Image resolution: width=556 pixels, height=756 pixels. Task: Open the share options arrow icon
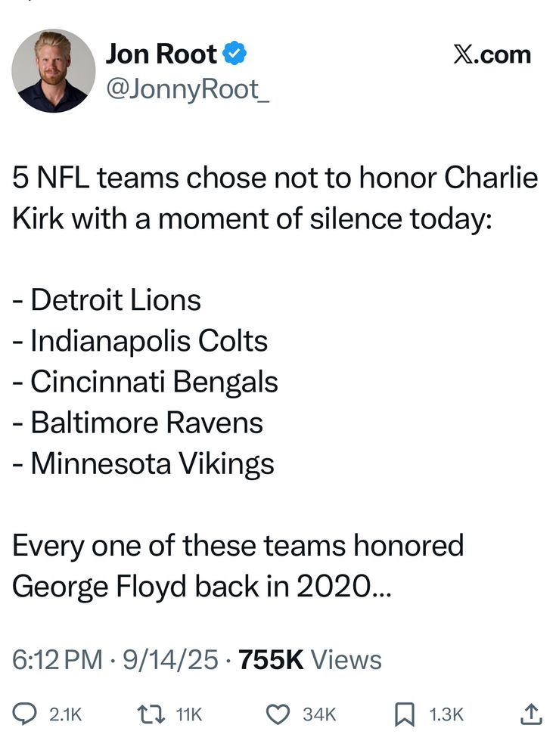point(531,713)
